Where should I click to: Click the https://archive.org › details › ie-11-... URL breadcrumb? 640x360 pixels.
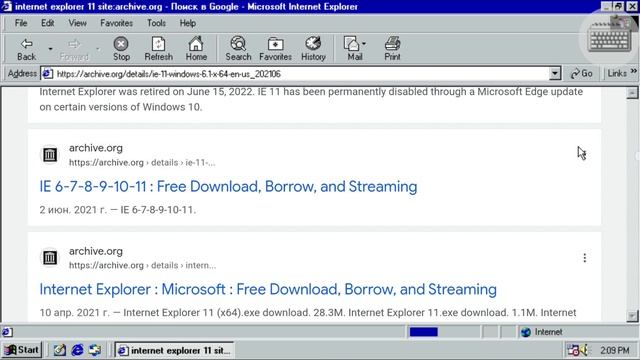(x=142, y=162)
